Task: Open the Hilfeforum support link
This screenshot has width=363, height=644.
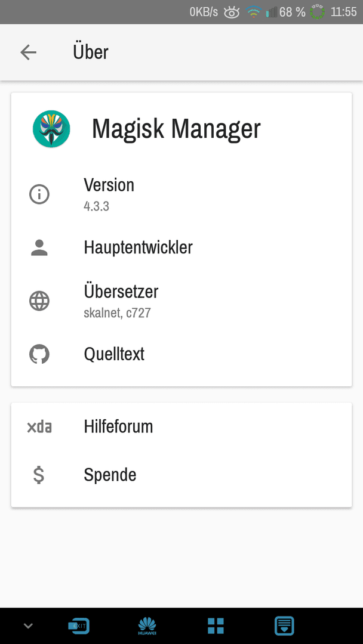Action: pyautogui.click(x=181, y=427)
